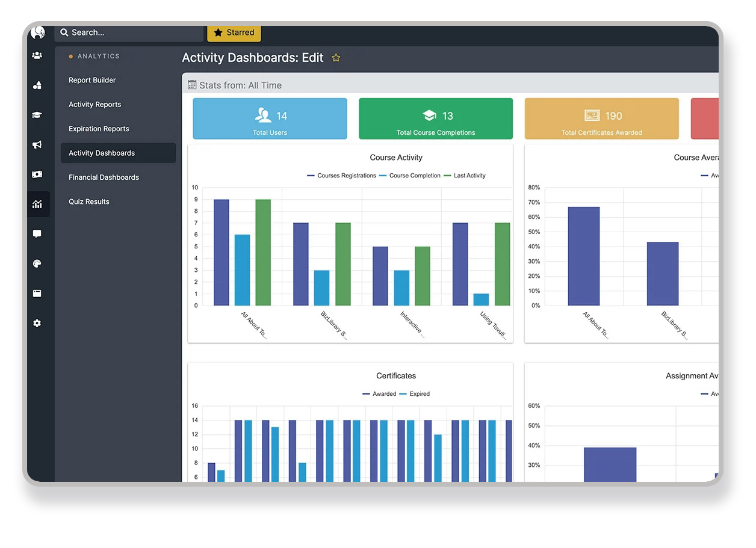
Task: Open Messages via the chat bubble icon
Action: pyautogui.click(x=37, y=233)
